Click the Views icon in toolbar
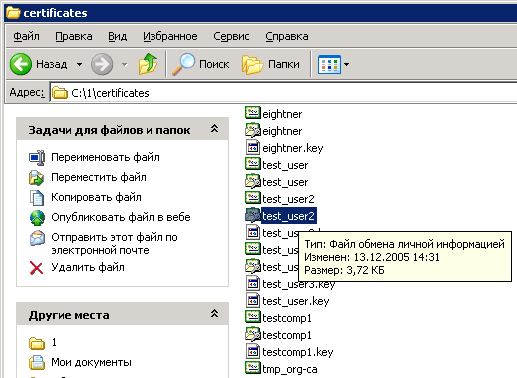 pyautogui.click(x=329, y=64)
